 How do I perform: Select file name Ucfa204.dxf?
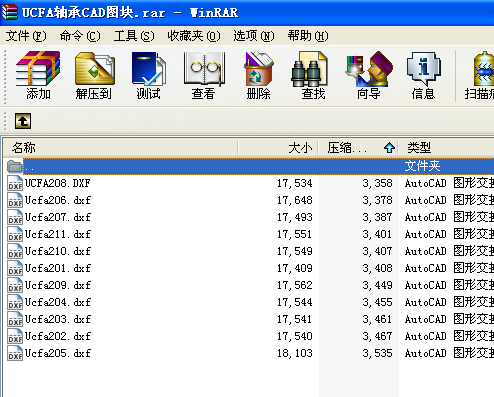coord(58,302)
